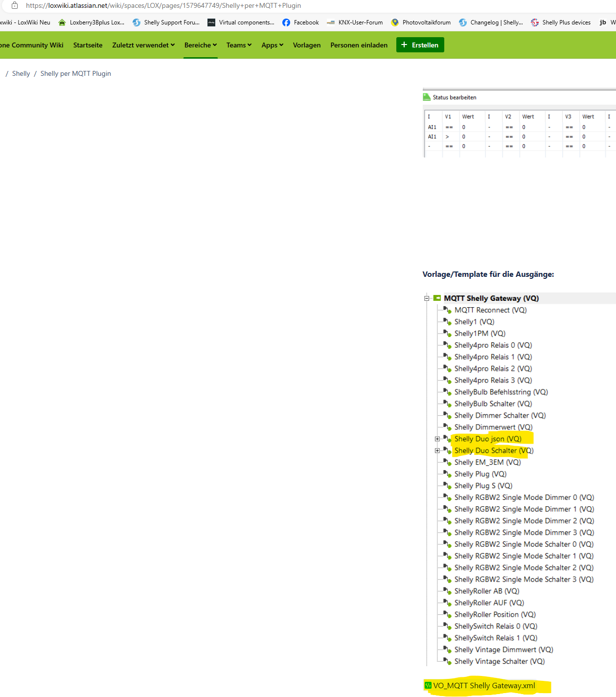Click the V3 column header in status table

[x=568, y=116]
